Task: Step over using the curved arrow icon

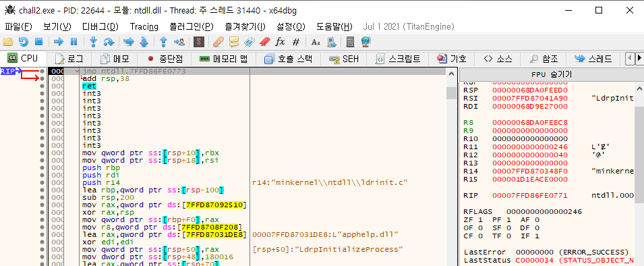Action: [x=109, y=42]
